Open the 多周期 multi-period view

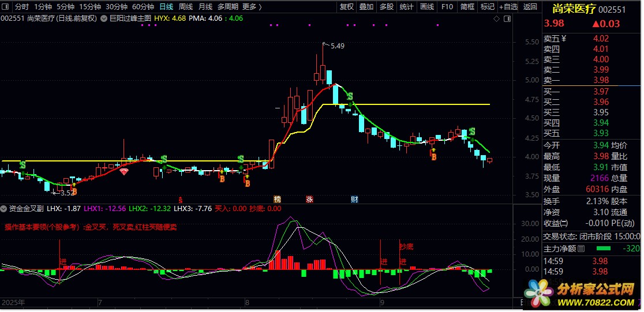228,6
